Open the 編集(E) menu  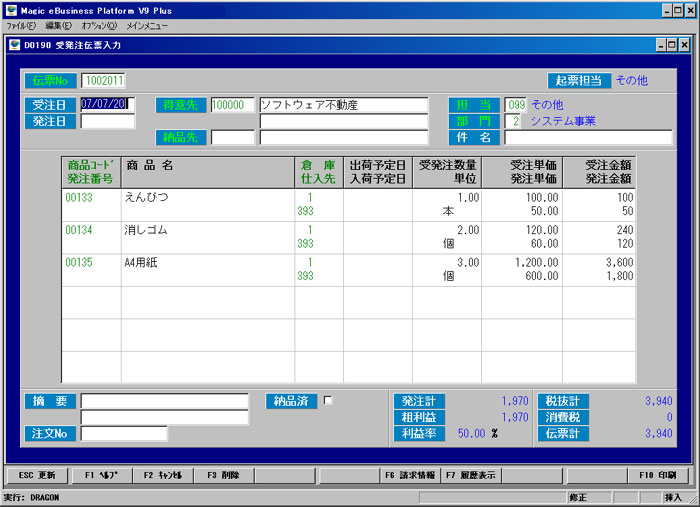point(58,26)
